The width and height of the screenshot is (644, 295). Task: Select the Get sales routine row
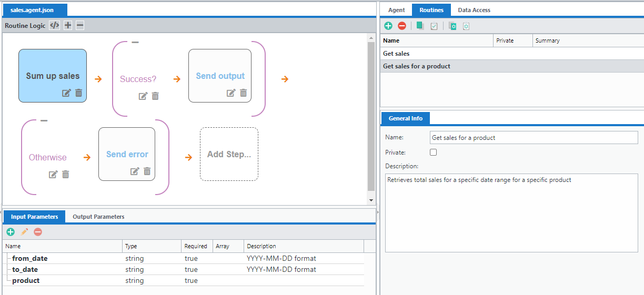pyautogui.click(x=396, y=54)
